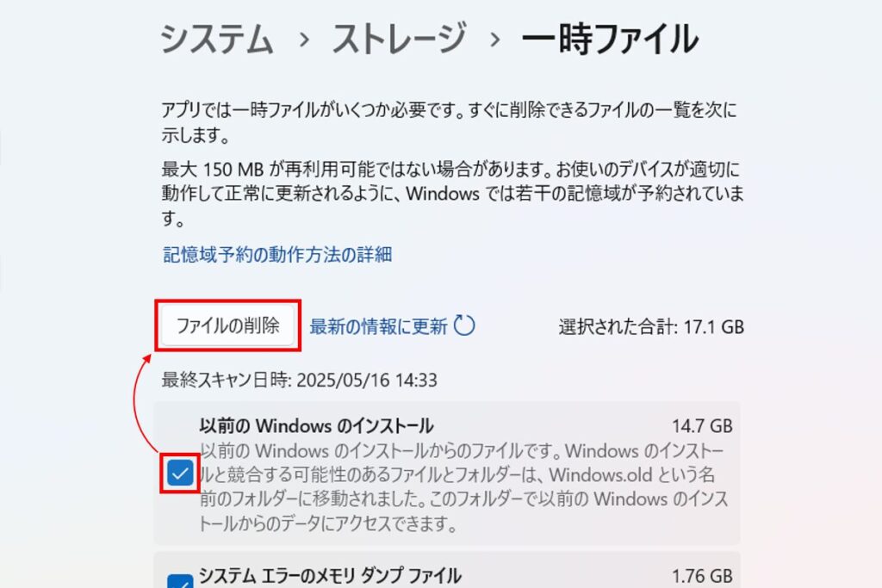The image size is (882, 588).
Task: Click the 選択された合計: 17.1 GB text
Action: point(651,326)
